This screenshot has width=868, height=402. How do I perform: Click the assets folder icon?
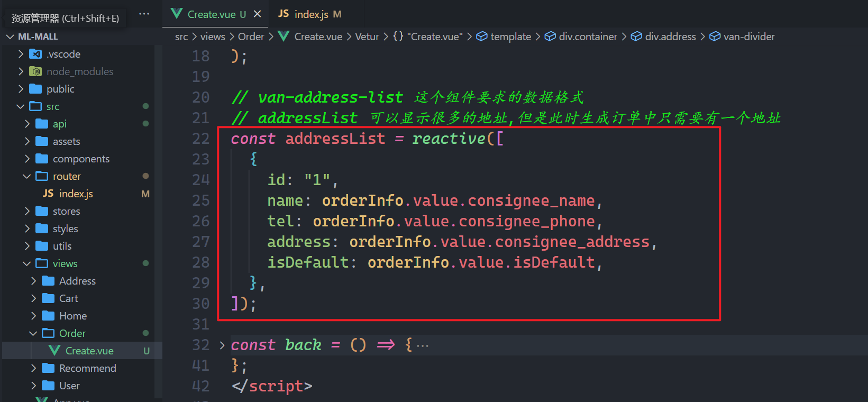(42, 141)
